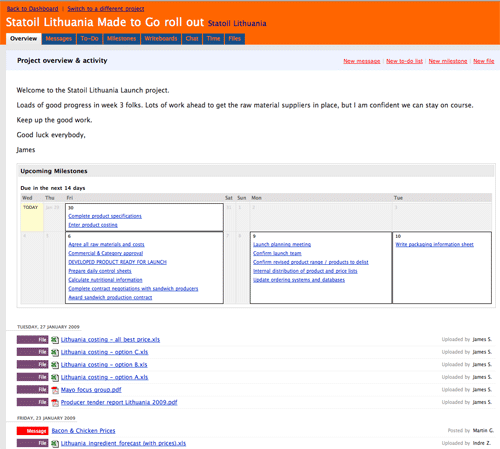Switch to the Chat tab
Image resolution: width=500 pixels, height=449 pixels.
(192, 39)
